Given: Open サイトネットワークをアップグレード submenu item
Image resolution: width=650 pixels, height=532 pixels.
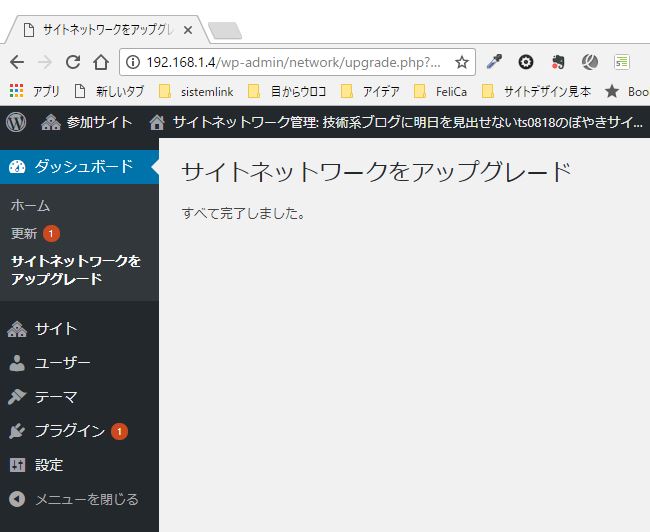Looking at the screenshot, I should (76, 270).
